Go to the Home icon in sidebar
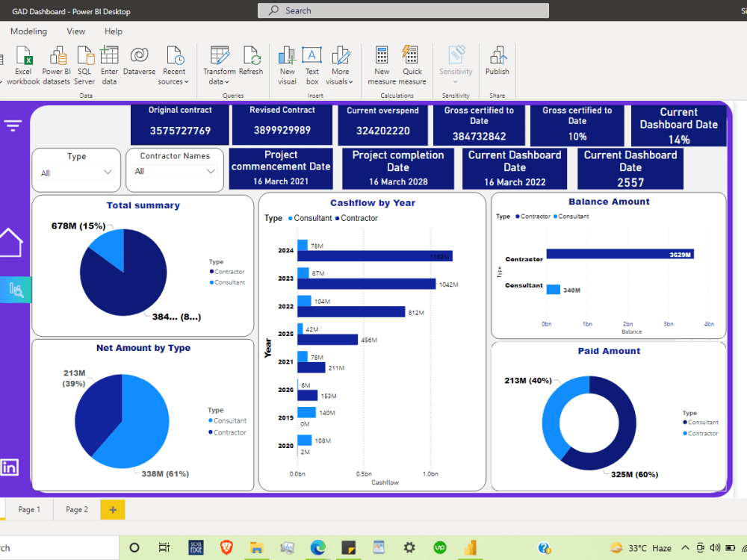 10,243
